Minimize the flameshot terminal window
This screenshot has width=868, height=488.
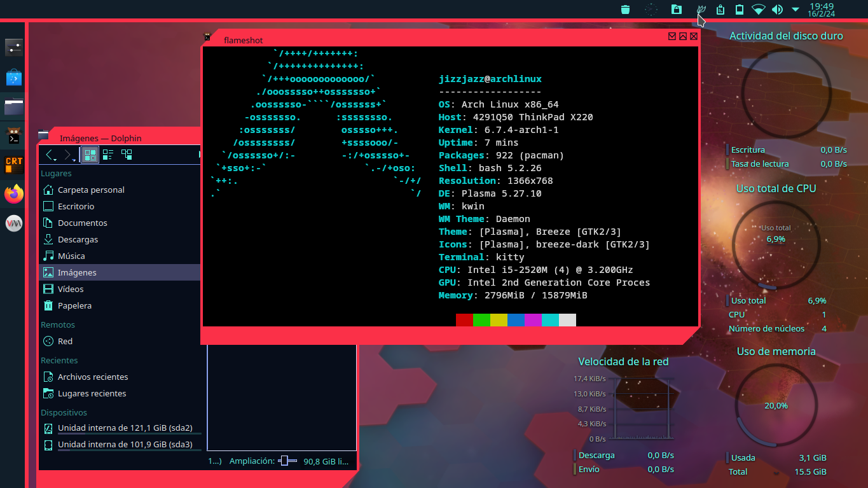[672, 36]
